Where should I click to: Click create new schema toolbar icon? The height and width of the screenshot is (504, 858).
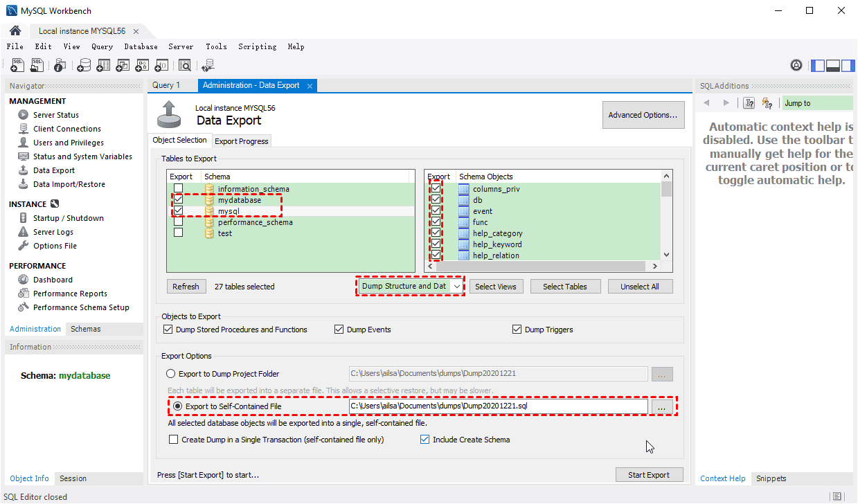[84, 65]
